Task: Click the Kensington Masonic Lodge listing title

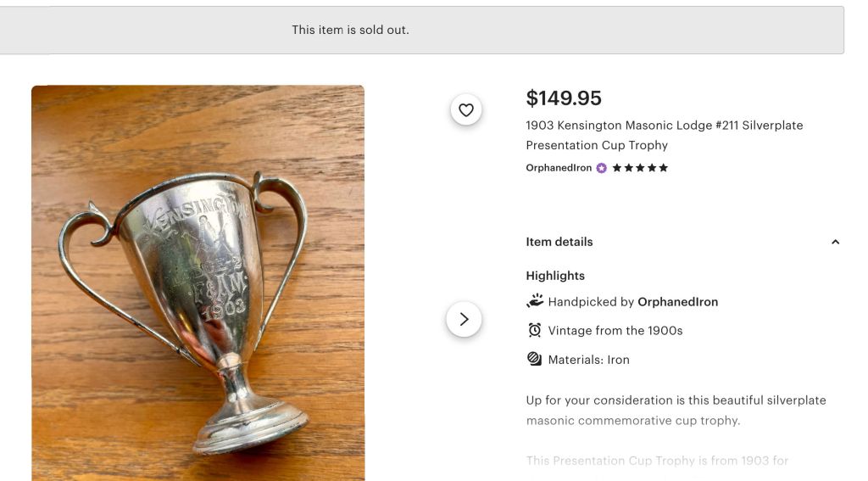Action: tap(664, 135)
